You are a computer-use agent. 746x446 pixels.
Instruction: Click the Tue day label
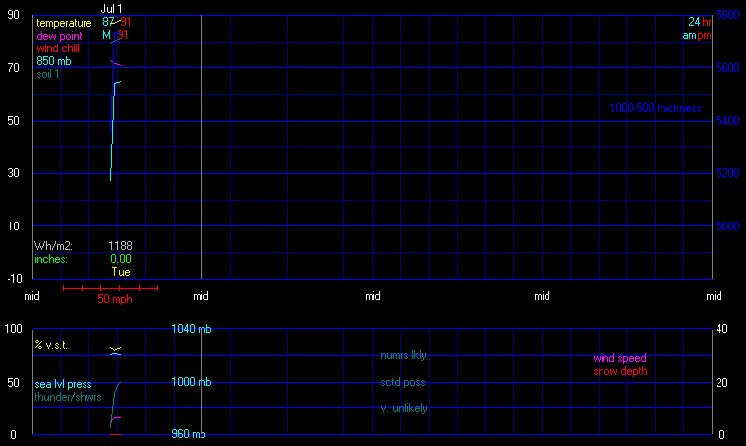(x=119, y=271)
